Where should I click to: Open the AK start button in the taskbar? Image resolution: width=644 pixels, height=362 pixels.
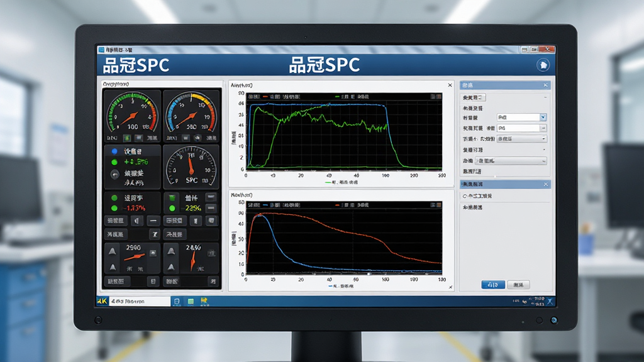click(103, 301)
